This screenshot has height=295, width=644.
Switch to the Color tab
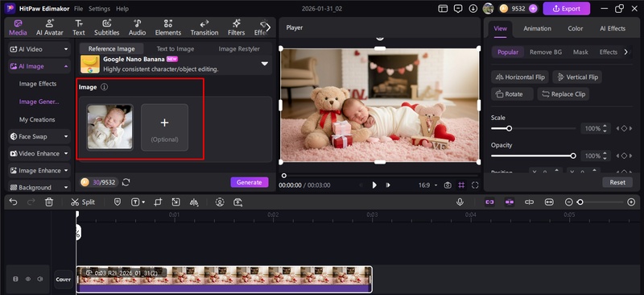point(575,28)
